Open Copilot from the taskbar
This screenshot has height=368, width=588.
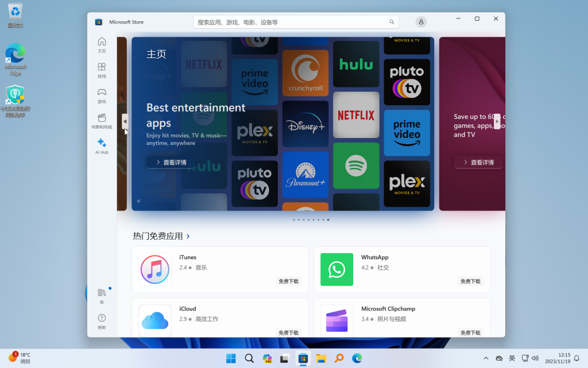pos(267,358)
